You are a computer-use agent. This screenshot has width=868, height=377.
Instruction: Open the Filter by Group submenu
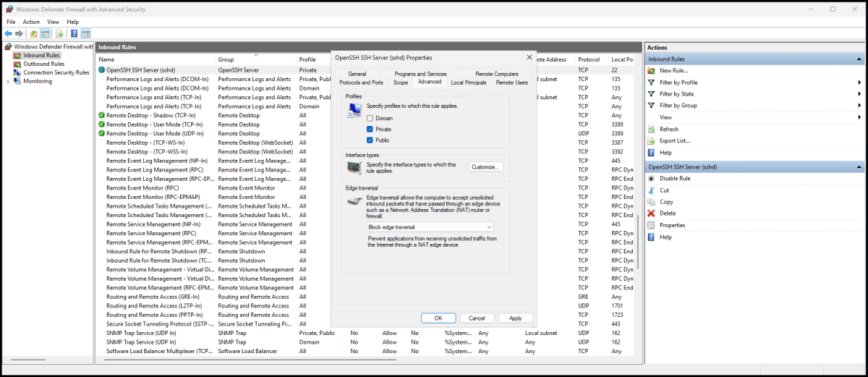click(x=754, y=106)
